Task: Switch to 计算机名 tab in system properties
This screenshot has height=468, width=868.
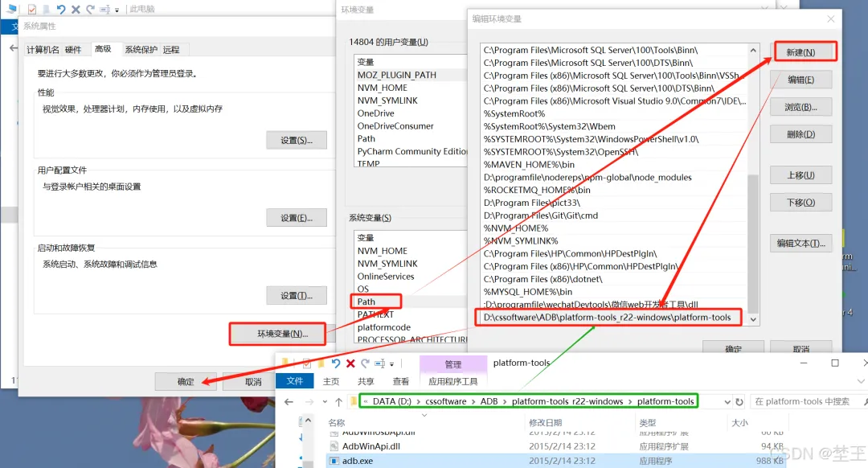Action: 43,50
